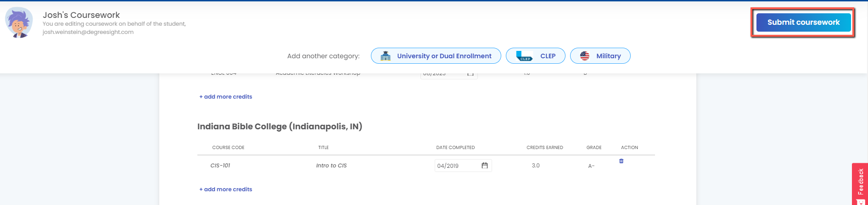This screenshot has width=868, height=205.
Task: Click the student avatar icon
Action: (19, 22)
